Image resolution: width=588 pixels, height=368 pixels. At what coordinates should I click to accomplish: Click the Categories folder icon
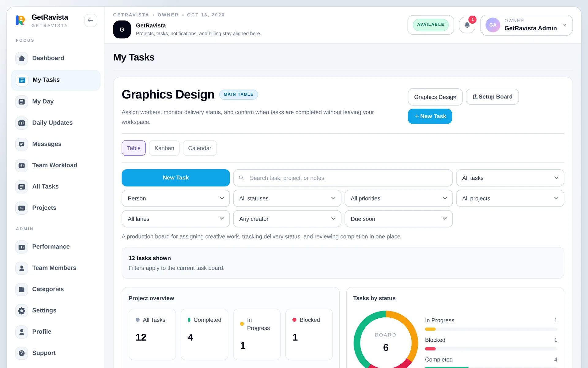coord(21,289)
